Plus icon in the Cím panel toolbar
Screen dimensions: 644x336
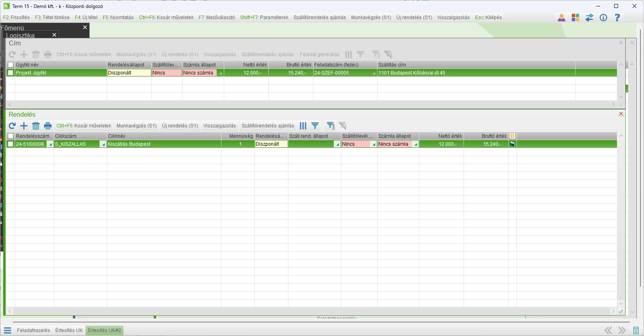(24, 55)
